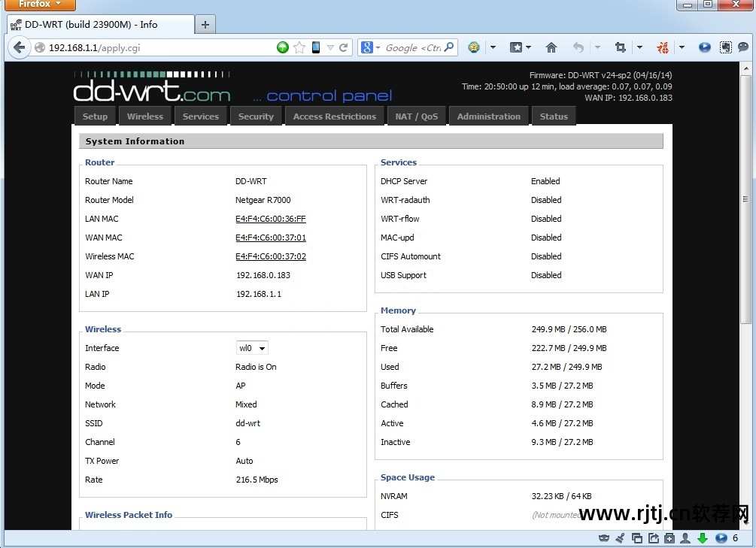Click the green up-arrow icon in address bar
The height and width of the screenshot is (548, 756).
click(x=283, y=47)
